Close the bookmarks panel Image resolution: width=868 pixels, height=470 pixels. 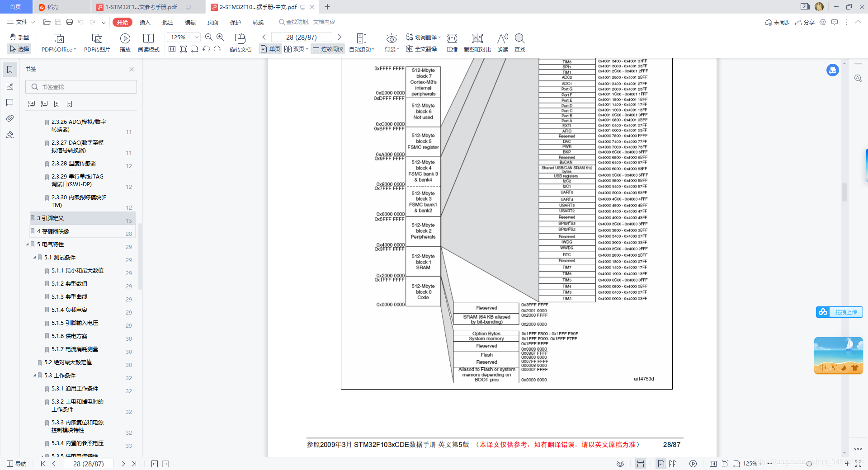pyautogui.click(x=132, y=69)
